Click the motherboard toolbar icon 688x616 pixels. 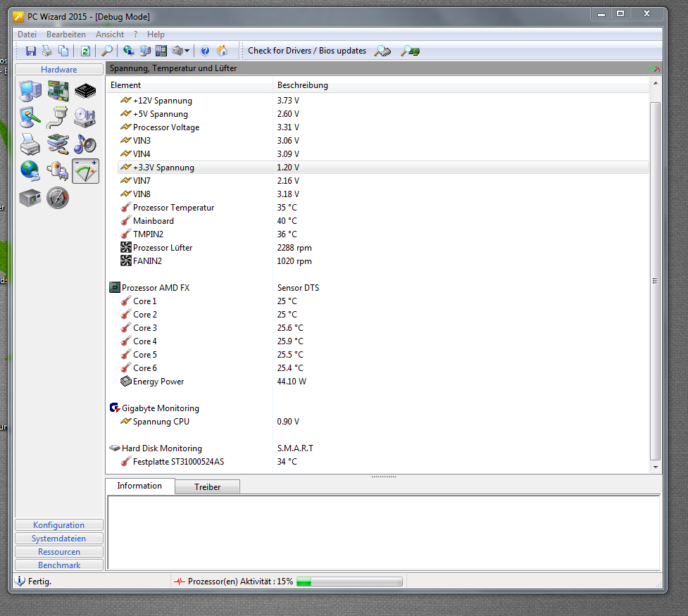(161, 51)
